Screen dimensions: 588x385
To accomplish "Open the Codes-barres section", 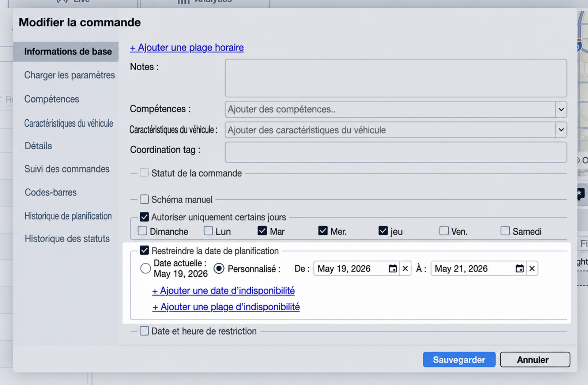I will click(51, 192).
